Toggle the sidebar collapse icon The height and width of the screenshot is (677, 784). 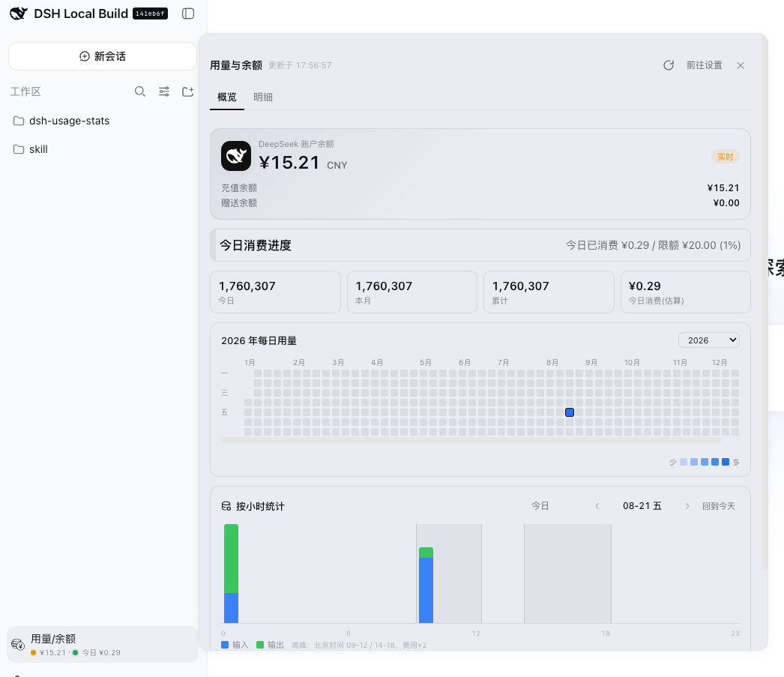188,13
